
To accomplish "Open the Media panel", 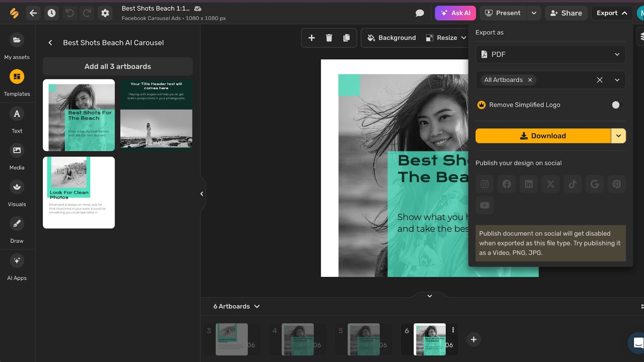I will coord(17,156).
